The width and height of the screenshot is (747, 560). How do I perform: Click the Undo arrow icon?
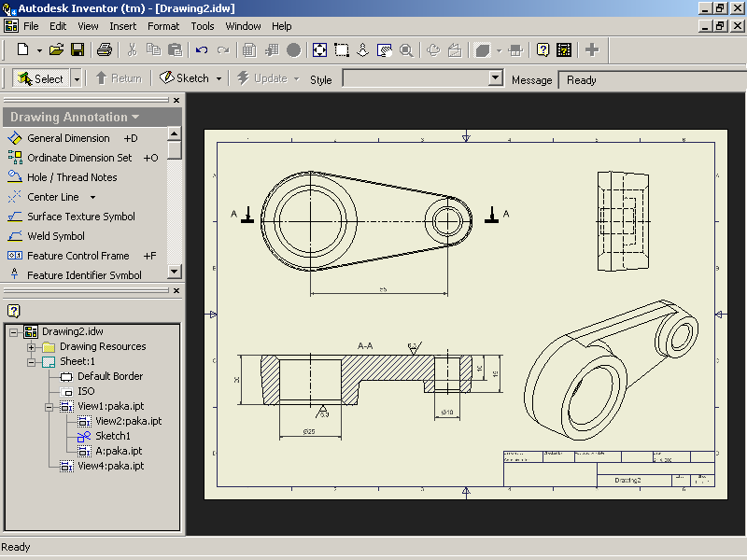click(202, 49)
